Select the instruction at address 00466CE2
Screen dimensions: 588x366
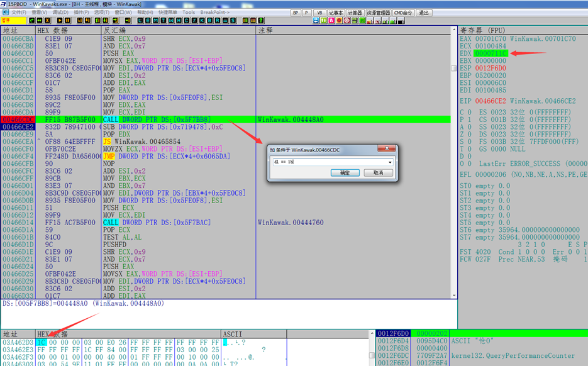click(226, 127)
